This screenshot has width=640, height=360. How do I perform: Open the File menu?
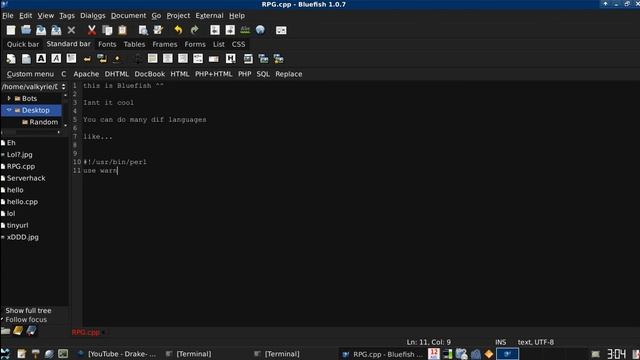click(8, 16)
